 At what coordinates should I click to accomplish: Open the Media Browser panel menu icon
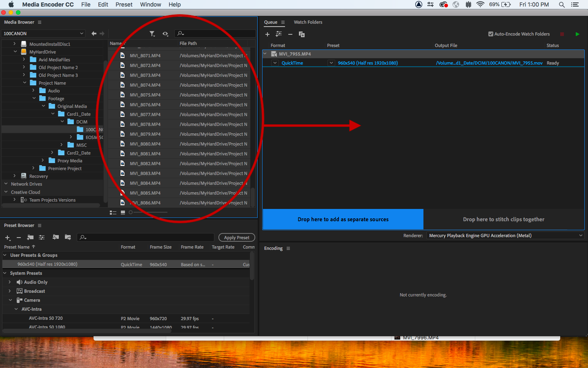click(x=40, y=22)
